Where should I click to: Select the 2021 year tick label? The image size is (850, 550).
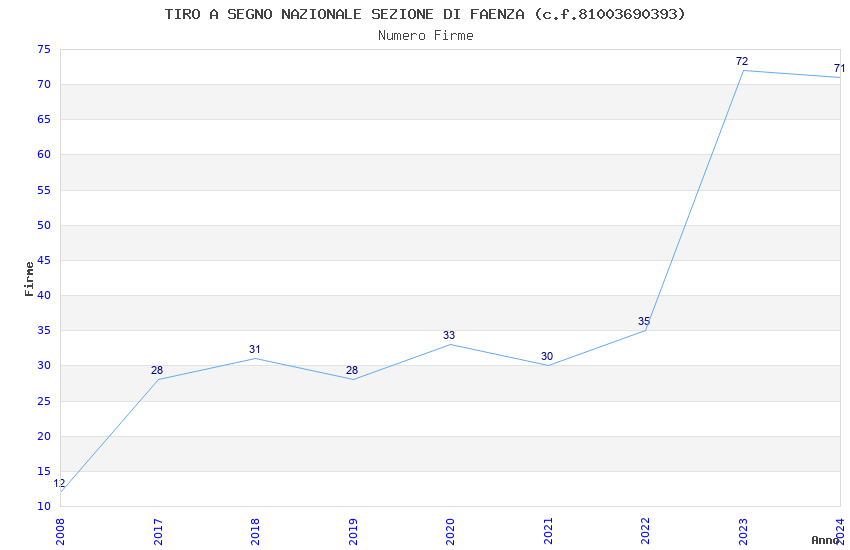click(x=548, y=530)
